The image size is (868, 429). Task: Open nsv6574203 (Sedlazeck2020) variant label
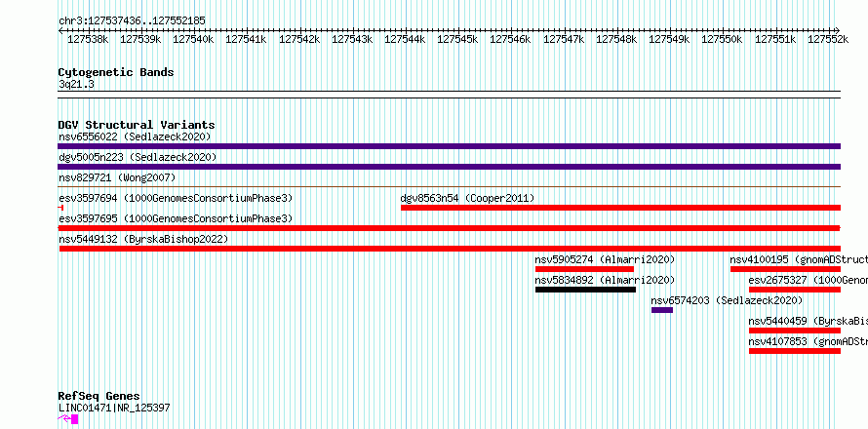[x=727, y=300]
